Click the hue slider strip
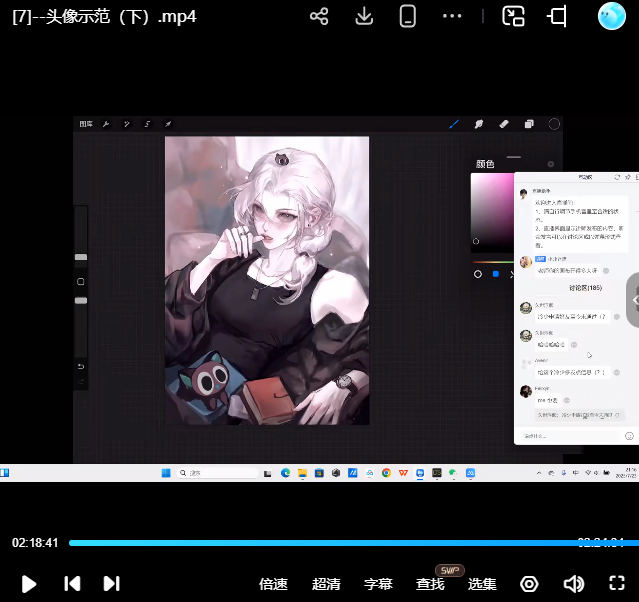The width and height of the screenshot is (639, 602). point(493,262)
